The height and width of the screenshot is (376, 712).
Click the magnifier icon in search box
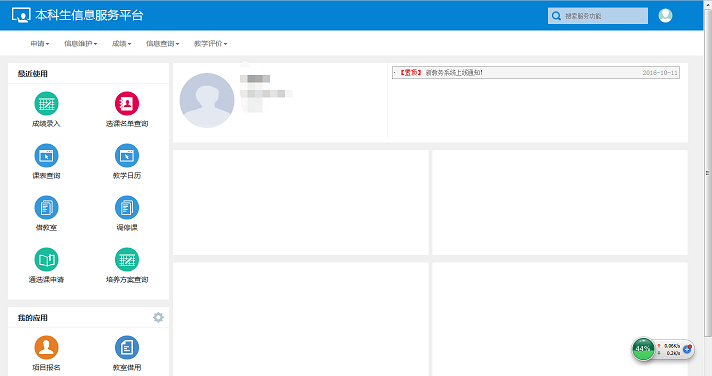click(556, 16)
